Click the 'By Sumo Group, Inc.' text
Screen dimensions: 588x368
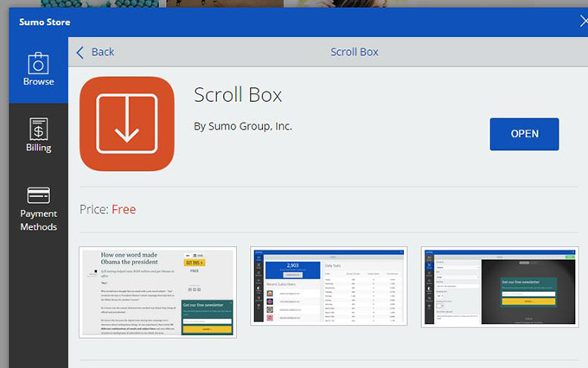(x=243, y=126)
